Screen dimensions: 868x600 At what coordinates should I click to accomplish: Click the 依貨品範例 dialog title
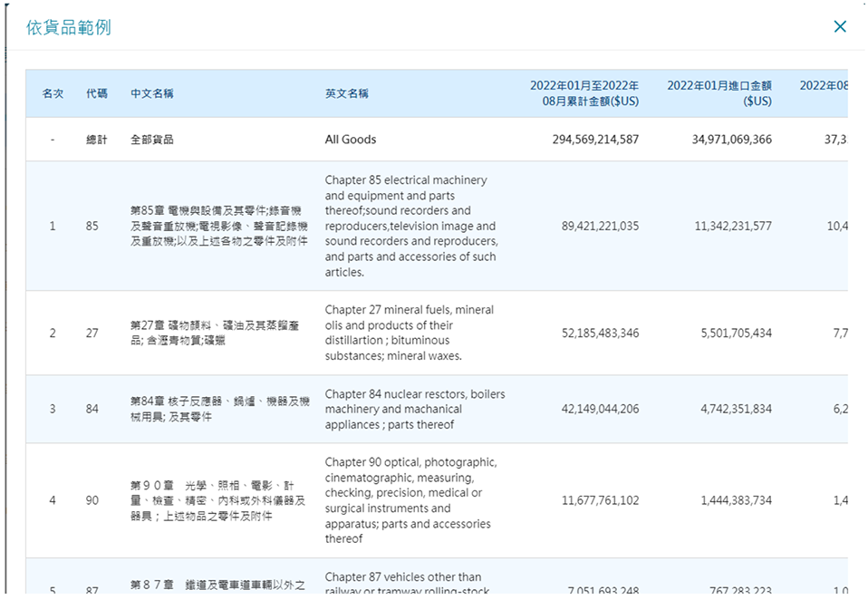(69, 27)
